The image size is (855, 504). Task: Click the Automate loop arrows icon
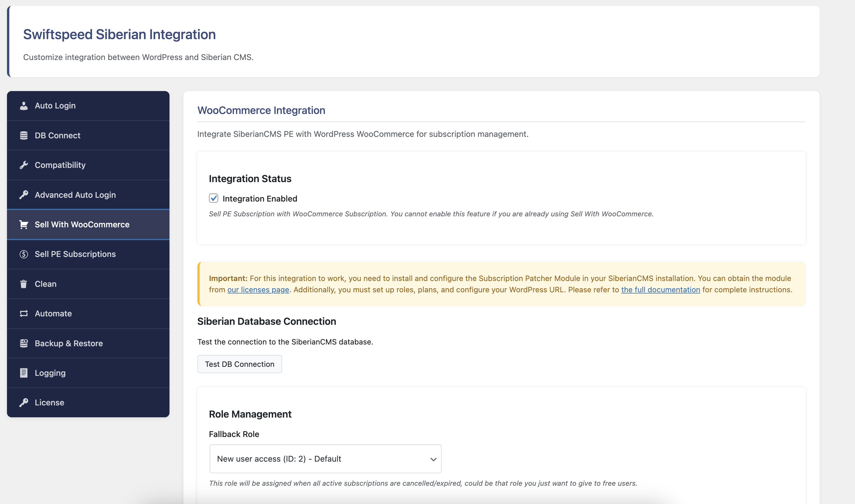[24, 313]
